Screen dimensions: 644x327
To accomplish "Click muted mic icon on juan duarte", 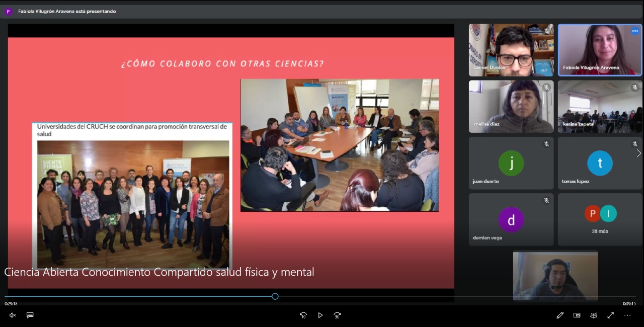I will 546,144.
